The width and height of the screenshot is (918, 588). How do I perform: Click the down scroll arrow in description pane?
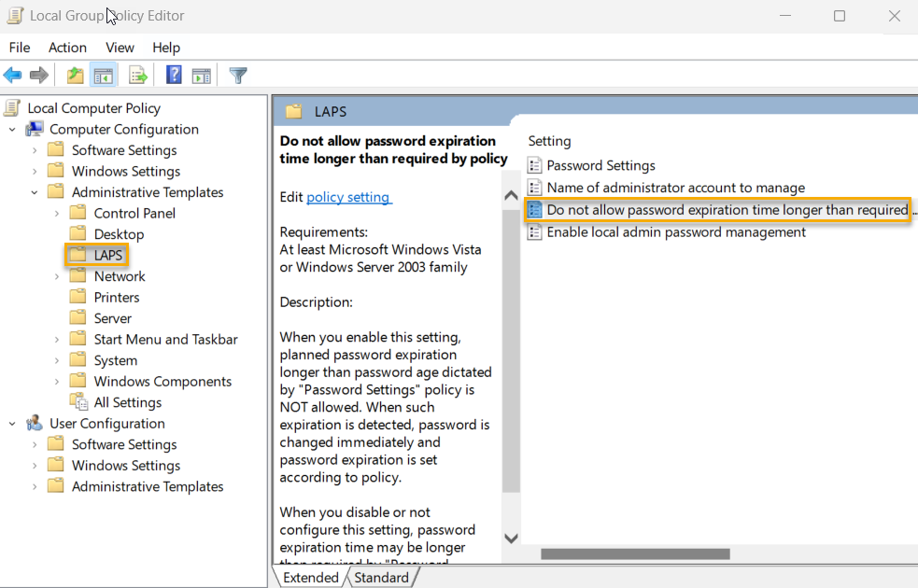click(511, 538)
